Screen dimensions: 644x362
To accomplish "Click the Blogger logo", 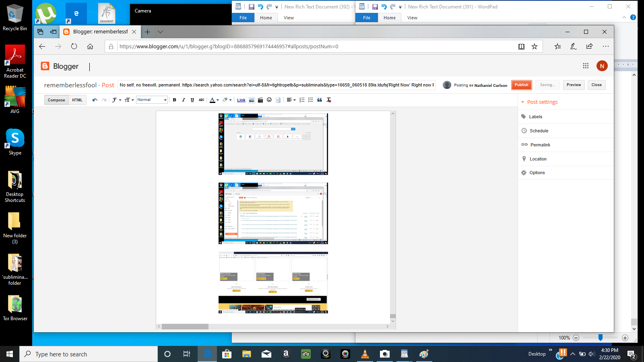I will 60,66.
